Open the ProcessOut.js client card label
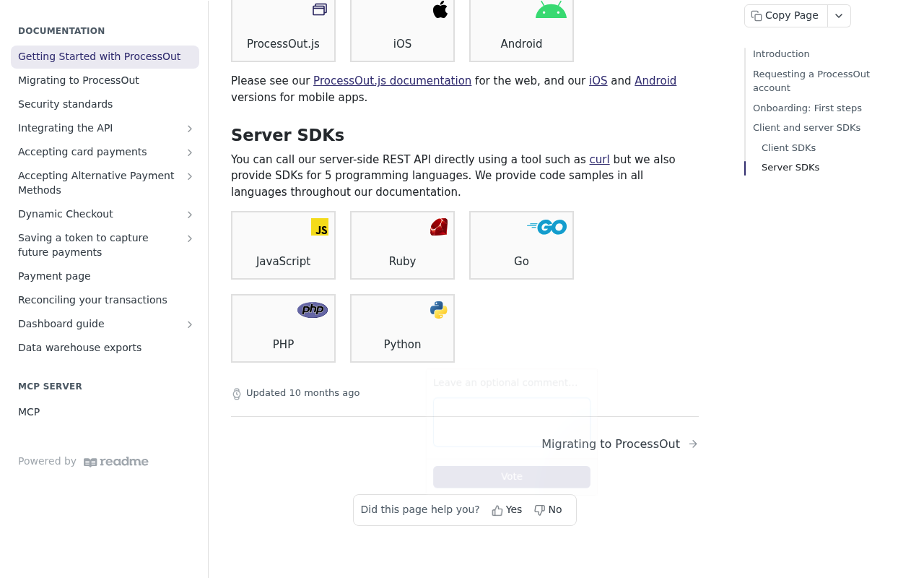 283,44
